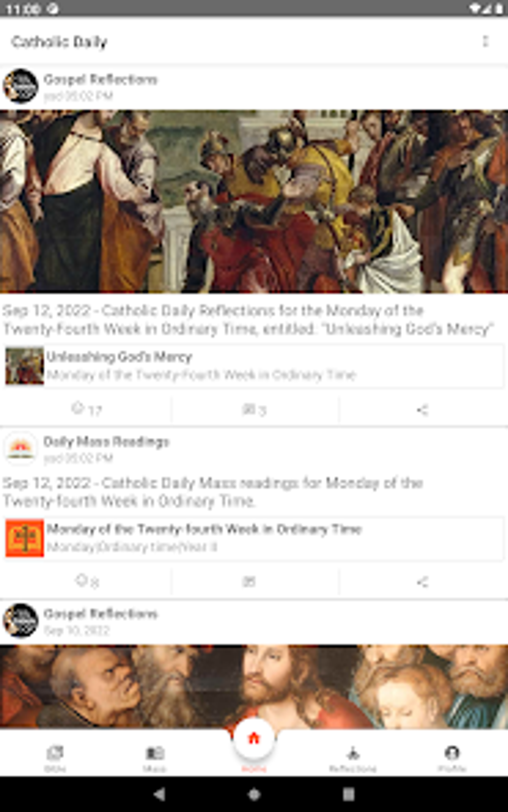Share the Daily Mass Readings post
508x812 pixels.
[x=422, y=582]
